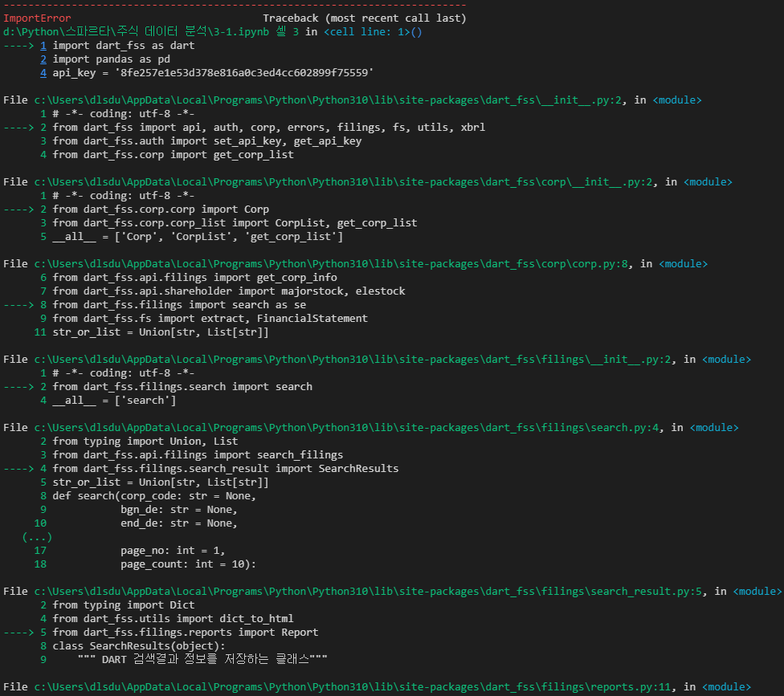
Task: Click line 11 'str_or_list = Union[str, List[str]]'
Action: click(x=161, y=332)
